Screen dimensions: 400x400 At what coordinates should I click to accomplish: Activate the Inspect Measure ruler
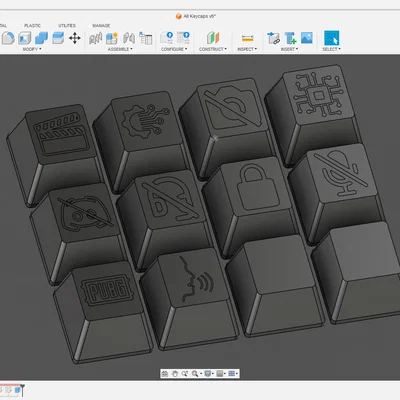[247, 38]
